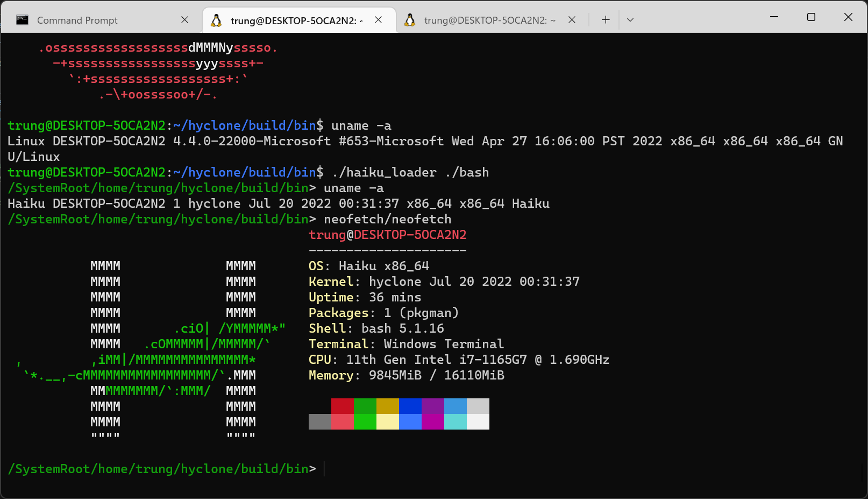Click the penguin icon on third tab
This screenshot has width=868, height=499.
point(410,20)
